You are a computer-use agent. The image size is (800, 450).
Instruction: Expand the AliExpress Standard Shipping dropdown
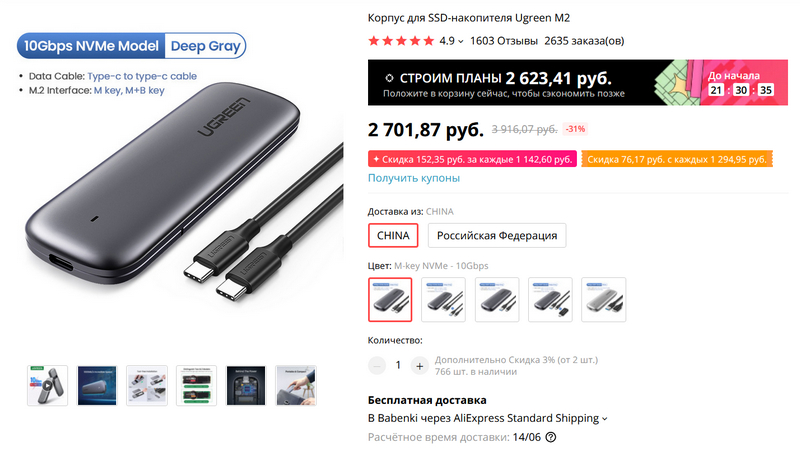(605, 418)
